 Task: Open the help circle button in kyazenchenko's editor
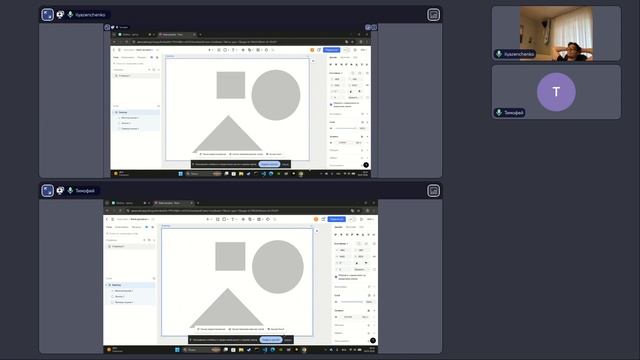click(366, 165)
